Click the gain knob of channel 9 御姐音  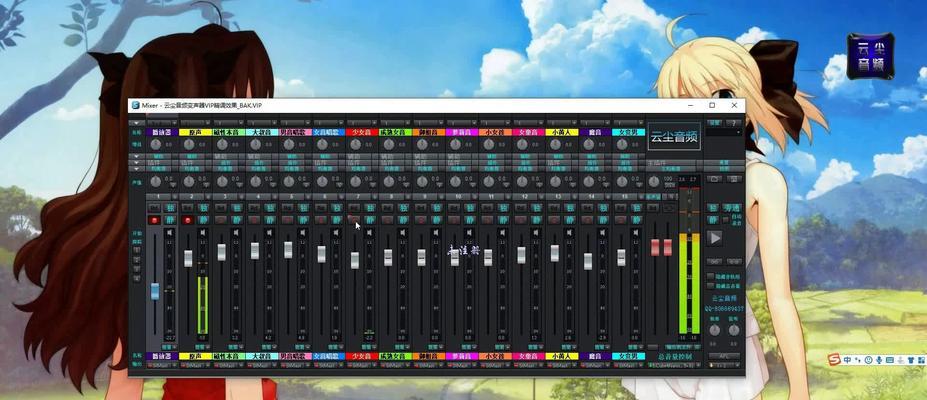[x=422, y=144]
